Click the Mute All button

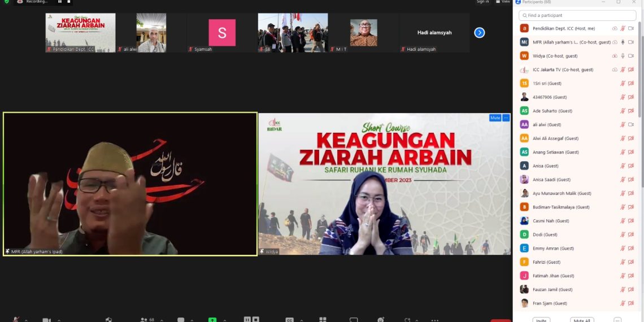pos(582,320)
